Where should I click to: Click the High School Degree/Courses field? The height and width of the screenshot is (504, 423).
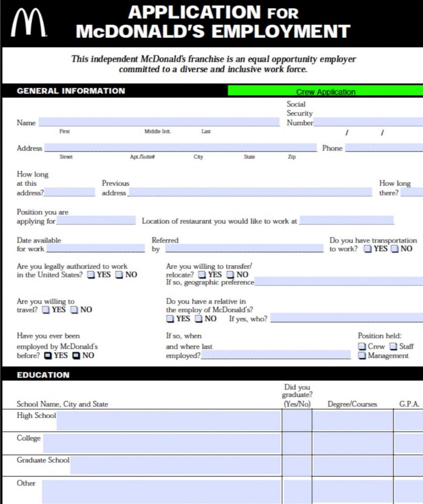(x=352, y=420)
